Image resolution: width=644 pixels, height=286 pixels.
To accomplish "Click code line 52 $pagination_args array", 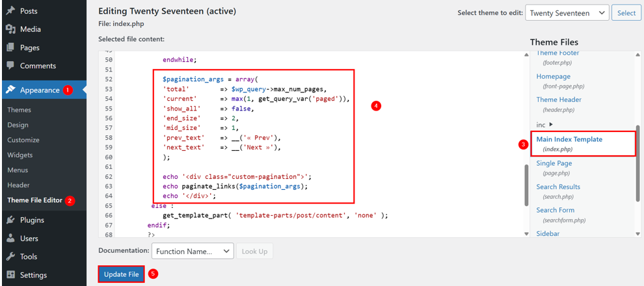I will click(209, 79).
